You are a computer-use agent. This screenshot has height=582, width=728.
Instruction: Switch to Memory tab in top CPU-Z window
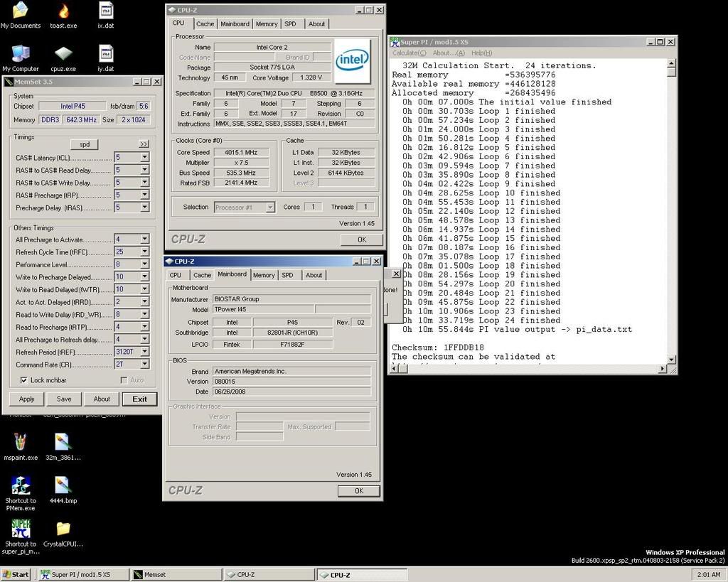coord(267,23)
